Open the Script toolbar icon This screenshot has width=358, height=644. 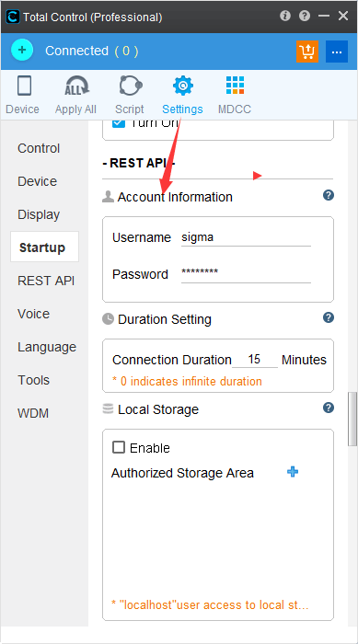tap(131, 86)
